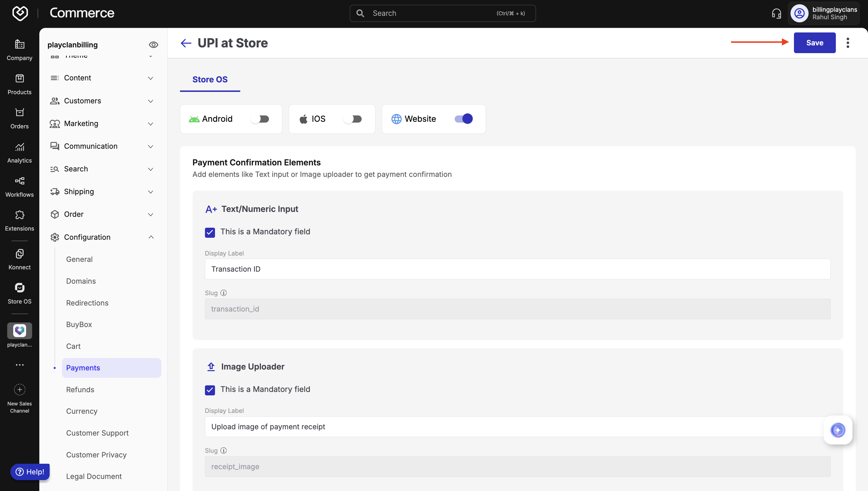Click the headset support icon
The image size is (868, 491).
pyautogui.click(x=776, y=13)
